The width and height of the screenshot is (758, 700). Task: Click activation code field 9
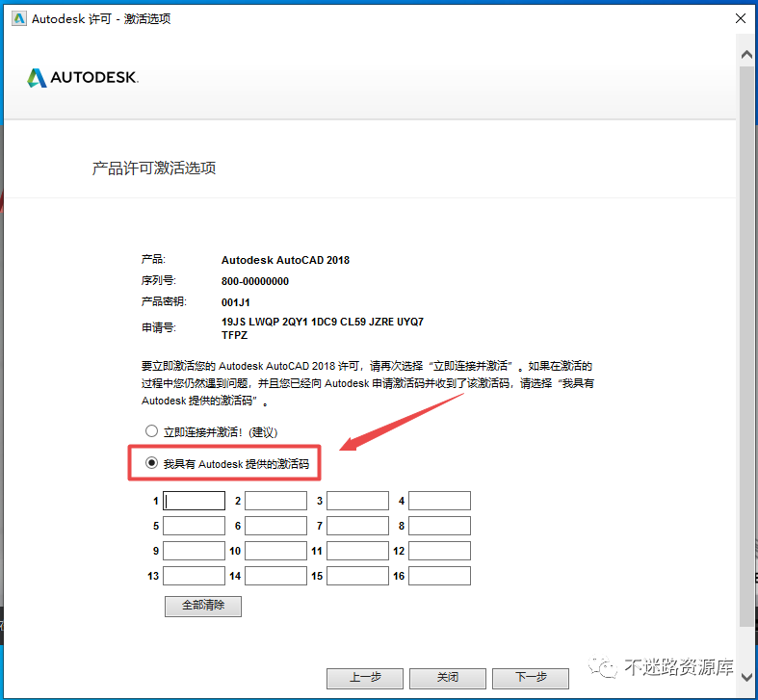[x=194, y=551]
